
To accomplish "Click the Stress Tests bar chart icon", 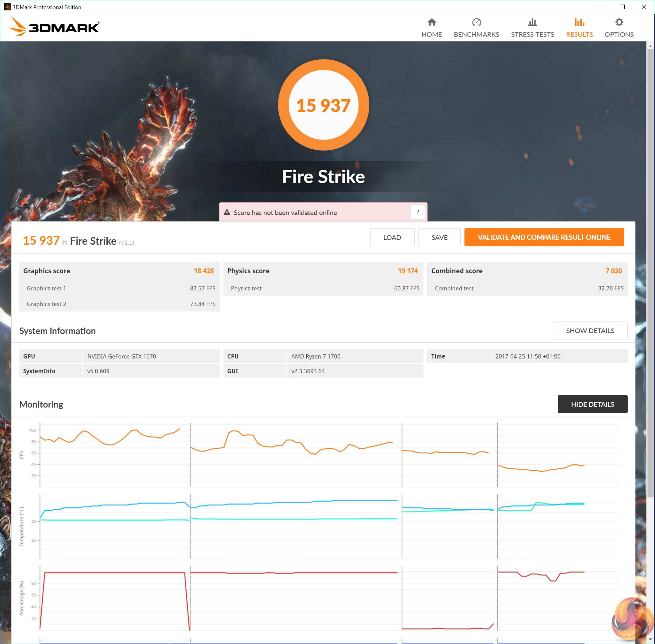I will click(532, 22).
